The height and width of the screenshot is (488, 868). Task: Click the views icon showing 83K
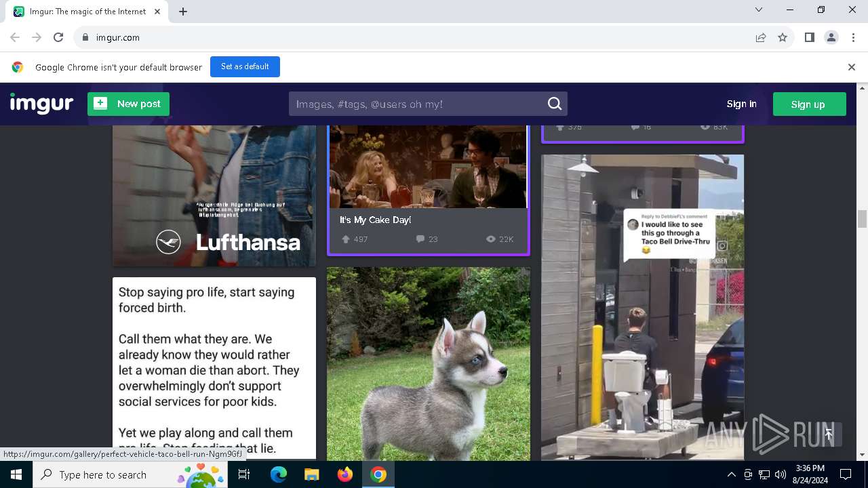point(705,127)
